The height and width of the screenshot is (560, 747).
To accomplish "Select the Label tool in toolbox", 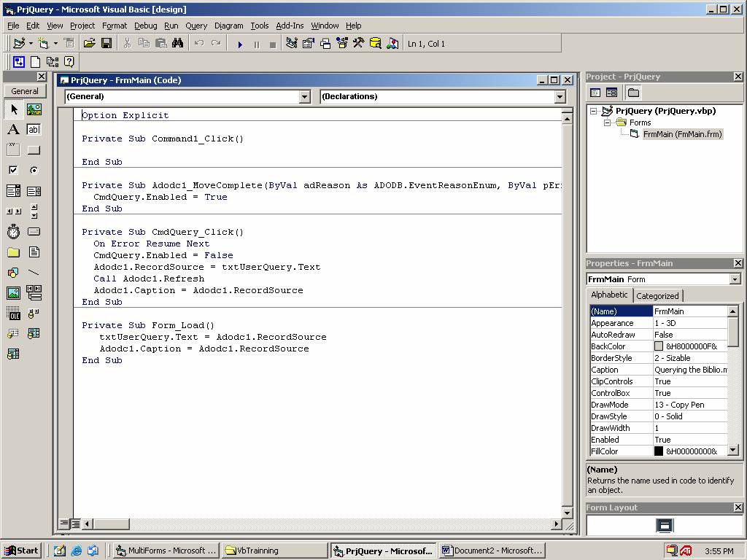I will (13, 130).
